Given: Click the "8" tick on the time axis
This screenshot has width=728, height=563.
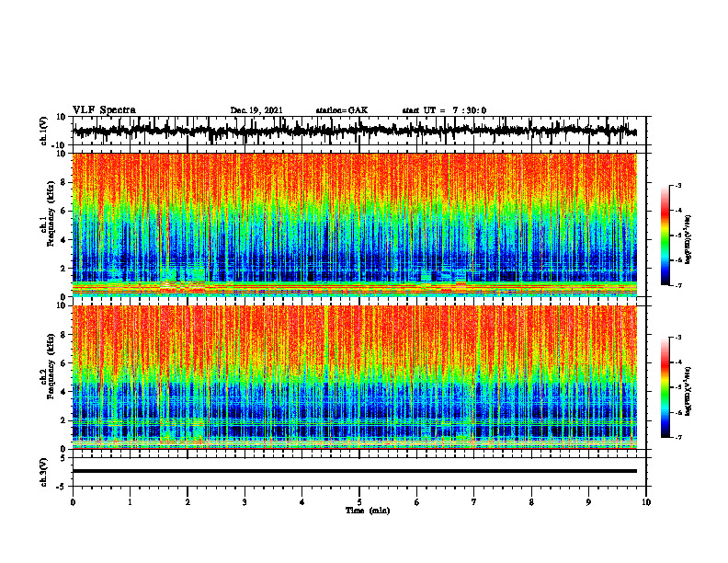Looking at the screenshot, I should coord(531,502).
